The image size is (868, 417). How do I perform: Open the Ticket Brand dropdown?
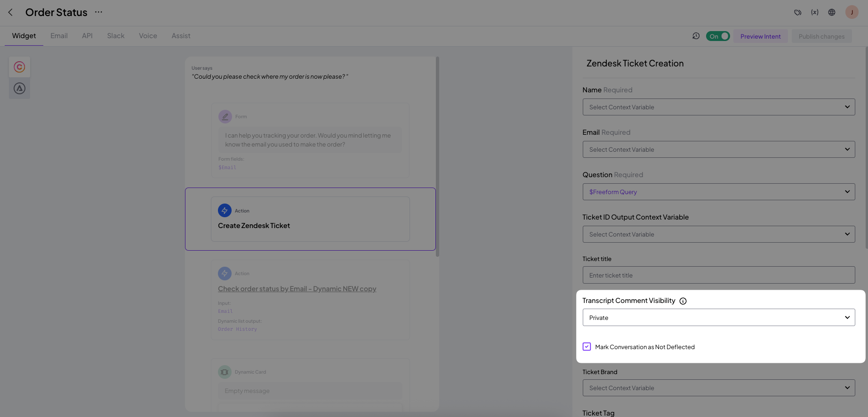coord(719,388)
